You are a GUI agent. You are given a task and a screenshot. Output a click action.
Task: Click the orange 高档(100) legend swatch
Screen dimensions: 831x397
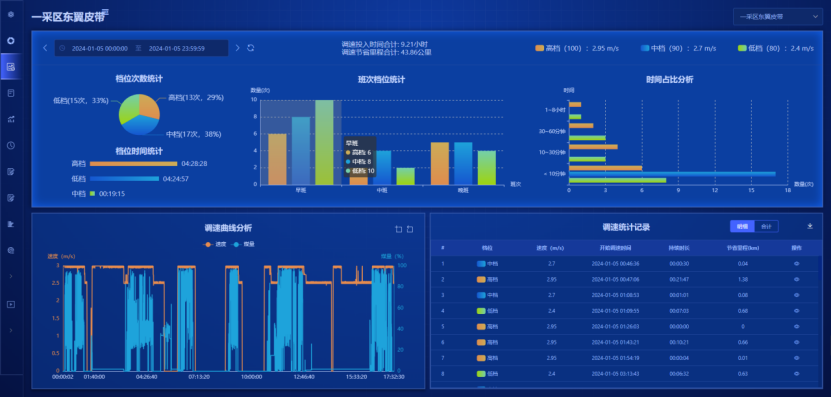[x=540, y=48]
